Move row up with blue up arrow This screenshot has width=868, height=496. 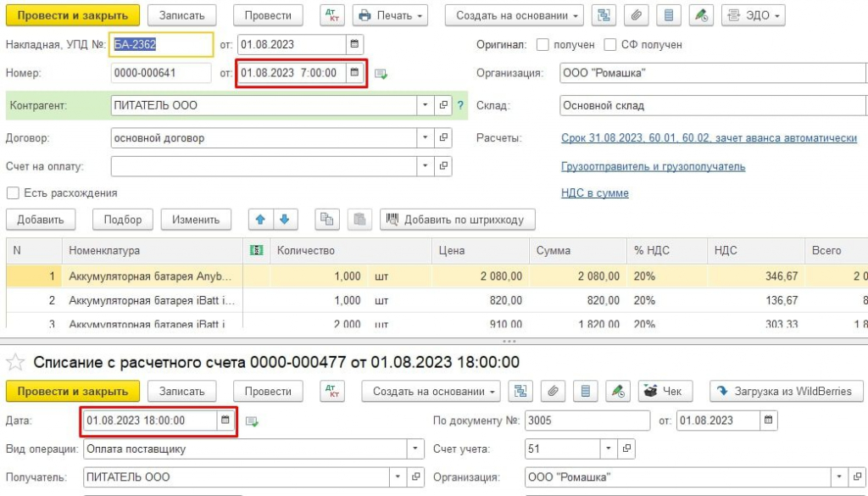tap(261, 220)
